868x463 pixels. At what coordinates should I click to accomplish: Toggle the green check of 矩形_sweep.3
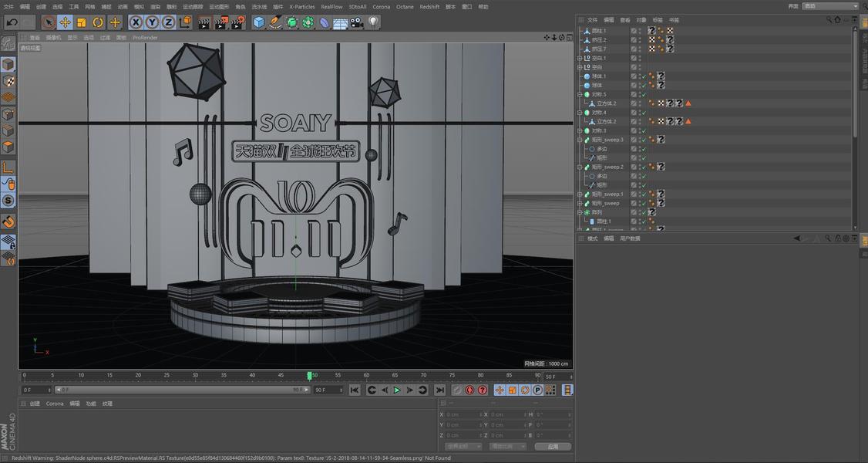pos(644,140)
